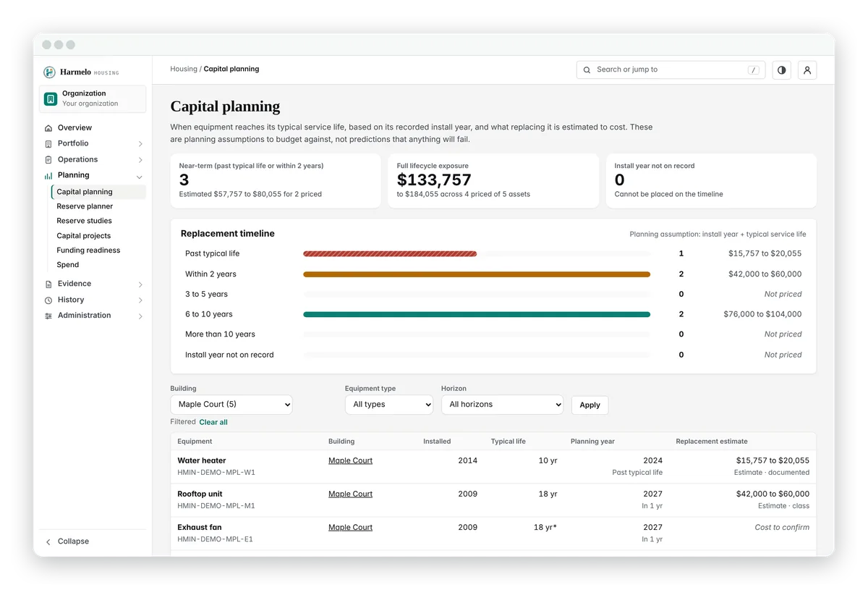Expand the Administration section chevron
The width and height of the screenshot is (868, 590).
tap(140, 316)
